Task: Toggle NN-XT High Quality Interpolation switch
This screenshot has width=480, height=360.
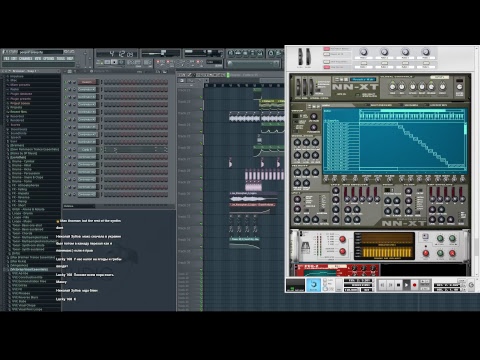Action: tap(357, 95)
